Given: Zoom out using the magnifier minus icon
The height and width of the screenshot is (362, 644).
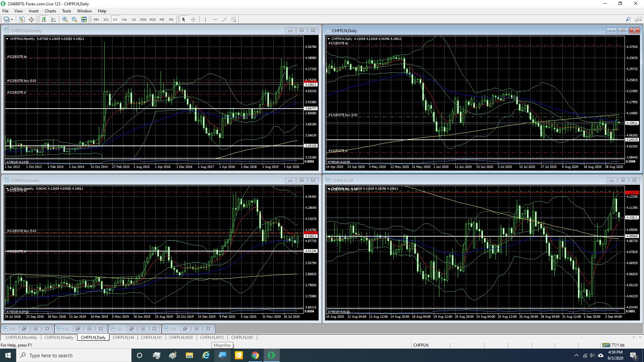Looking at the screenshot, I should 74,19.
